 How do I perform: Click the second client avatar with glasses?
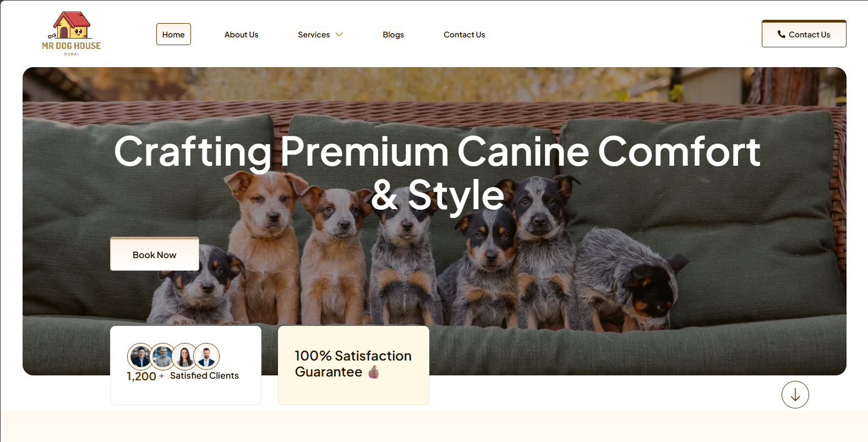point(163,357)
